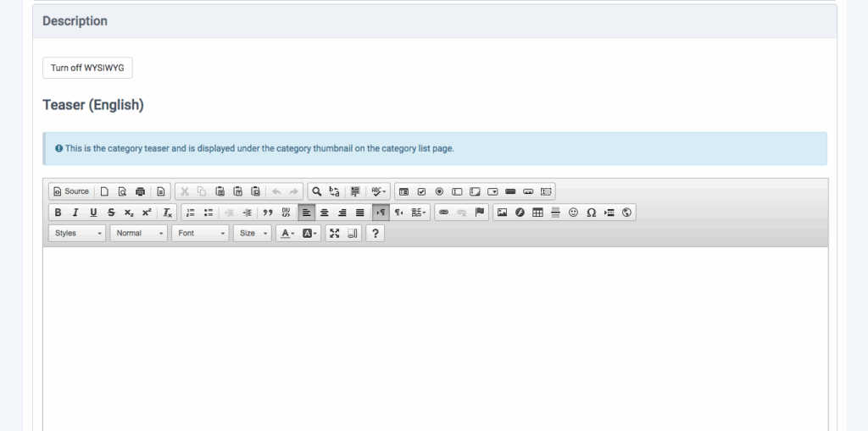
Task: Open the Normal paragraph format dropdown
Action: 138,233
